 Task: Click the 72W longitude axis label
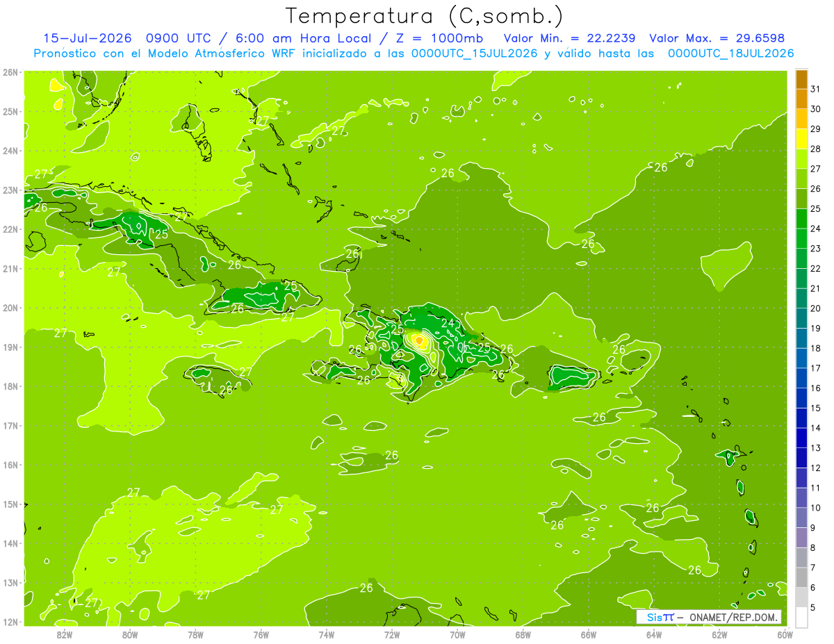click(x=392, y=634)
